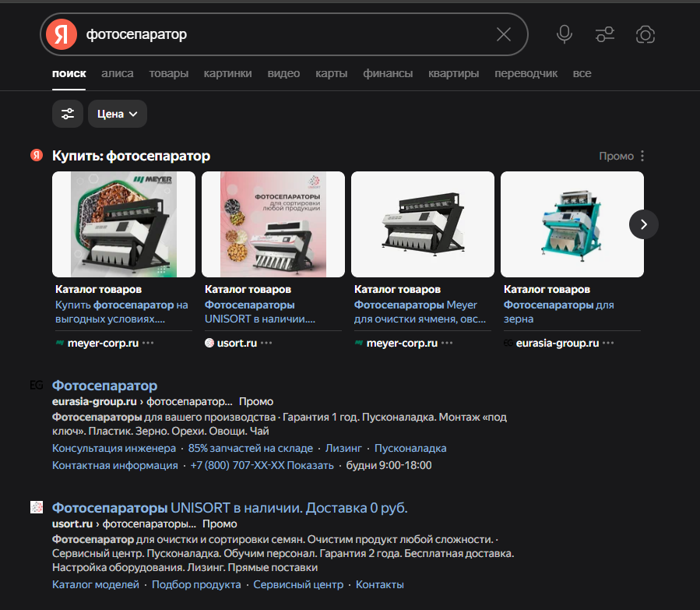Open three-dot menu next to eurasia-group.ru card
This screenshot has width=700, height=610.
pos(608,343)
